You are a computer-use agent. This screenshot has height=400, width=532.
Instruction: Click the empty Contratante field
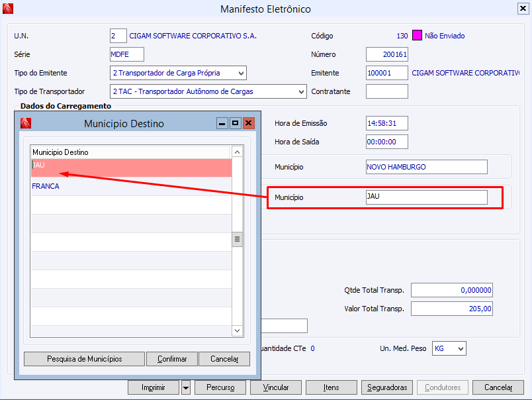387,91
